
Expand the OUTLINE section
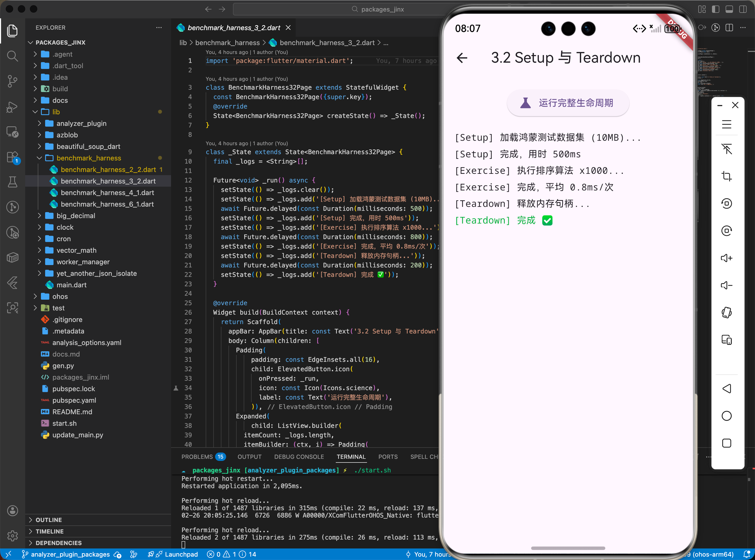pyautogui.click(x=49, y=520)
